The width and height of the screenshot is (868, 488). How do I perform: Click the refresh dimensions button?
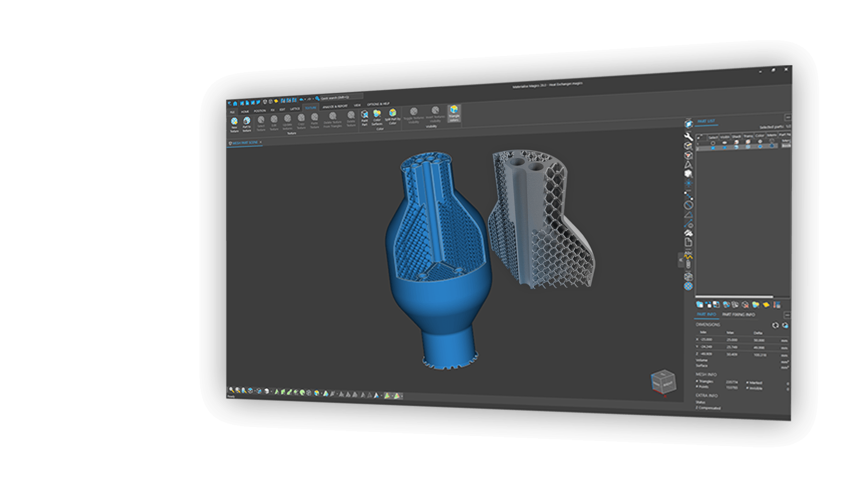[775, 325]
